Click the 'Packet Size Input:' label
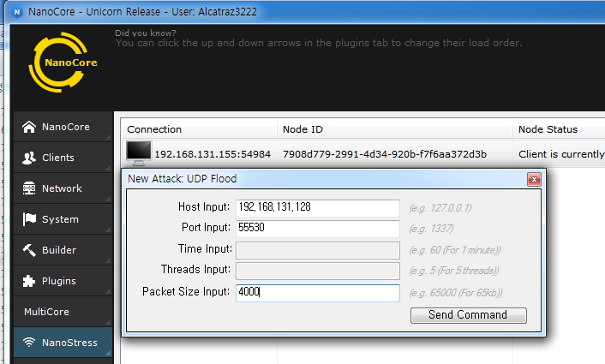Image resolution: width=605 pixels, height=364 pixels. (186, 291)
